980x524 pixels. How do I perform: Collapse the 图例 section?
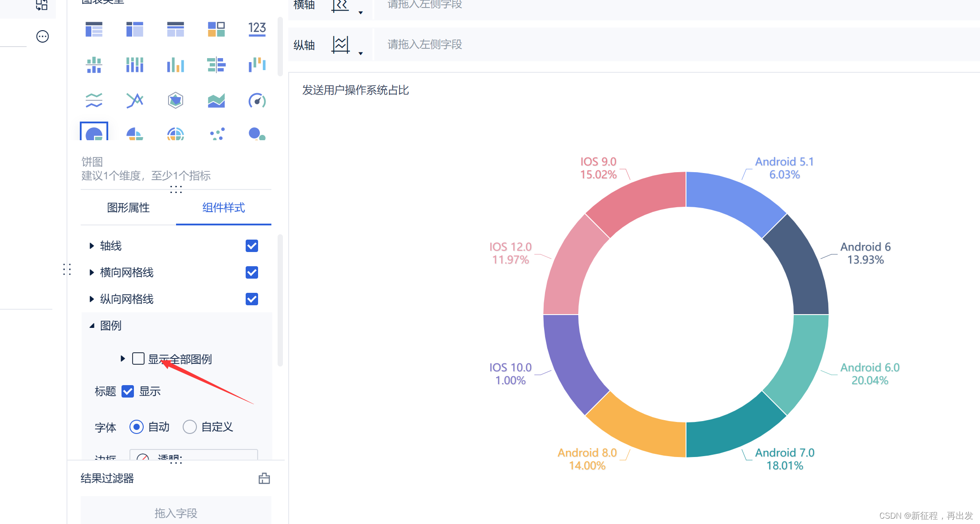[x=92, y=326]
